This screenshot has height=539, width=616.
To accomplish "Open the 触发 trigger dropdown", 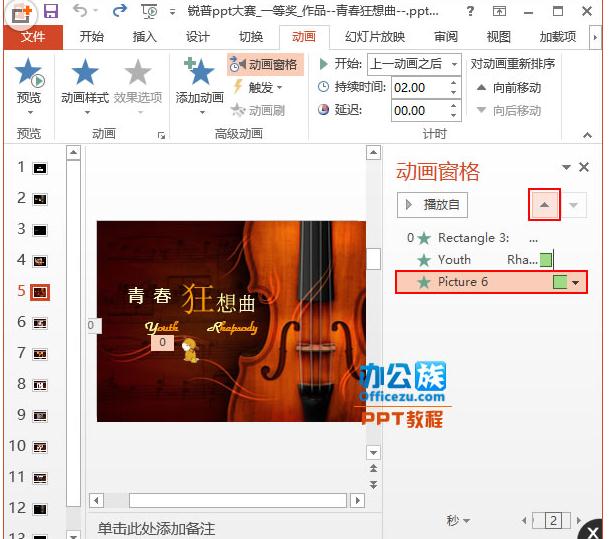I will (259, 87).
